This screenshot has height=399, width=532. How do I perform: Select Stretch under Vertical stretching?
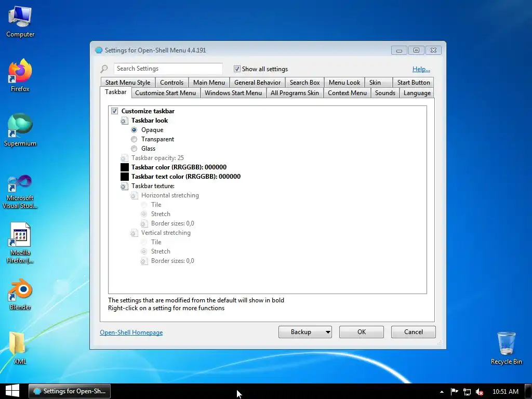pos(144,251)
